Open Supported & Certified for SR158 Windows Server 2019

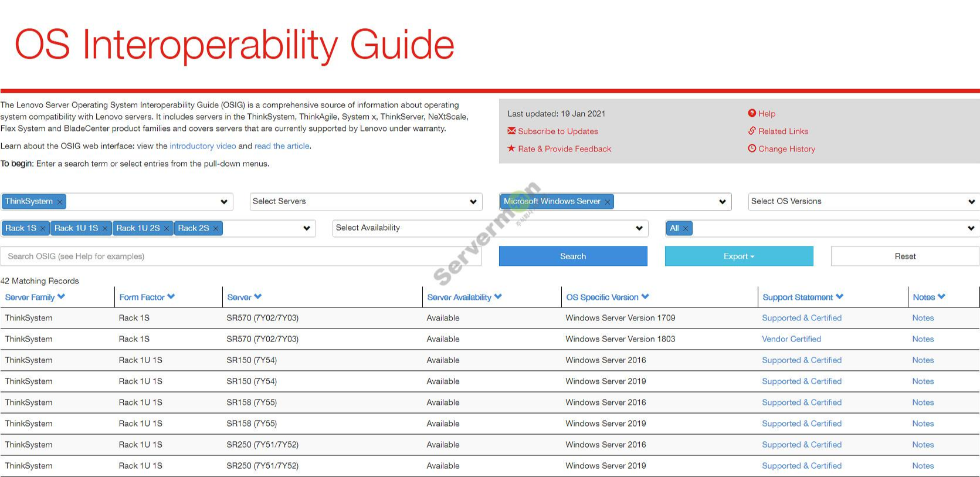(x=802, y=424)
